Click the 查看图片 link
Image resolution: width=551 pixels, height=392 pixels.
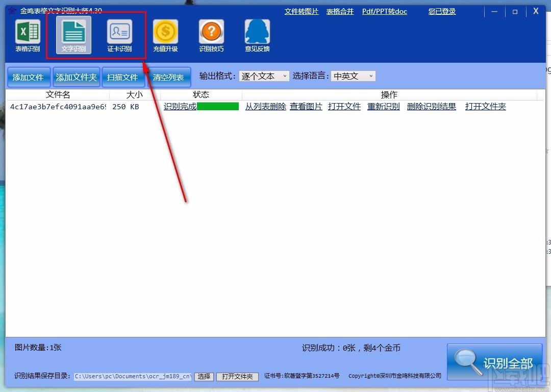tap(306, 107)
